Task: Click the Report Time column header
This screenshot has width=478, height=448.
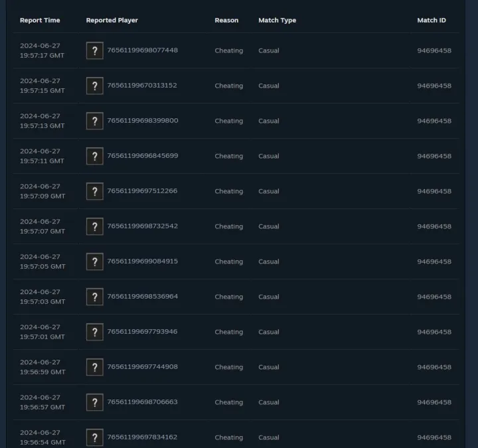Action: [x=40, y=21]
